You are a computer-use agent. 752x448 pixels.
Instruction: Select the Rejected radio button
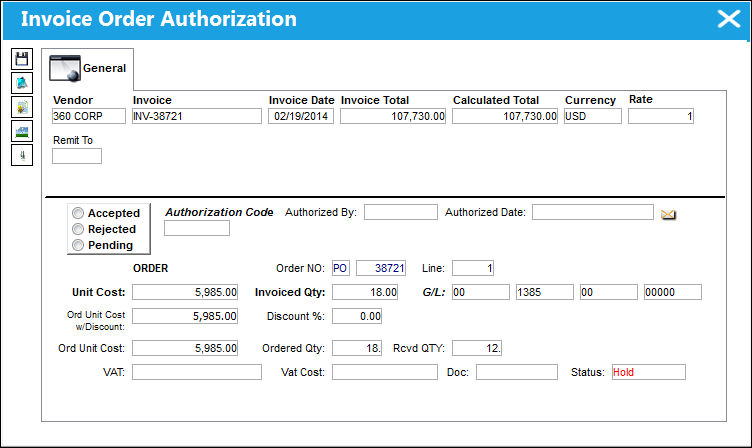point(78,229)
